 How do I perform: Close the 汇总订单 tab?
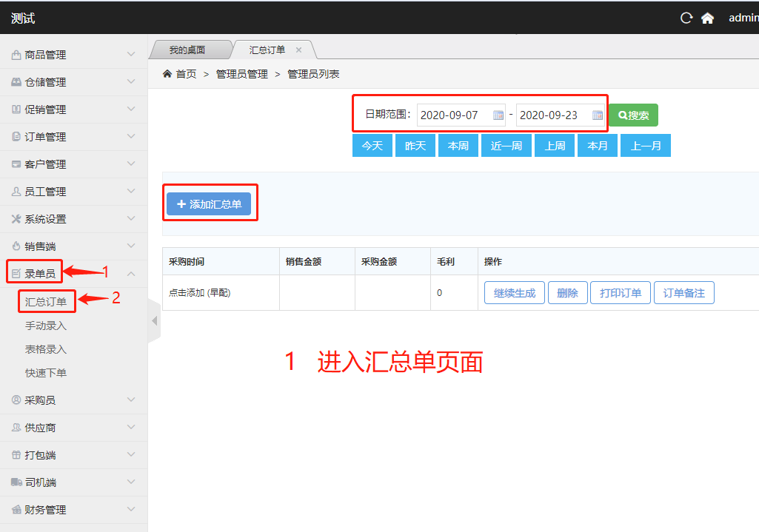click(x=299, y=50)
